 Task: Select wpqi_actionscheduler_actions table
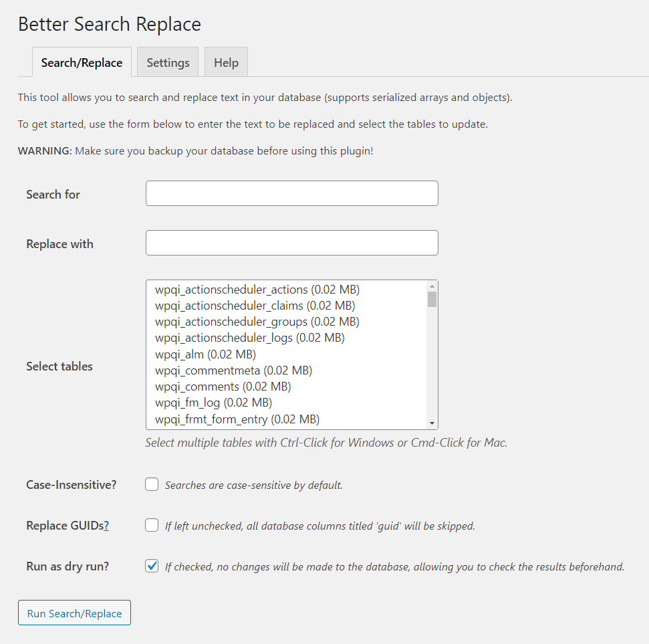click(287, 290)
